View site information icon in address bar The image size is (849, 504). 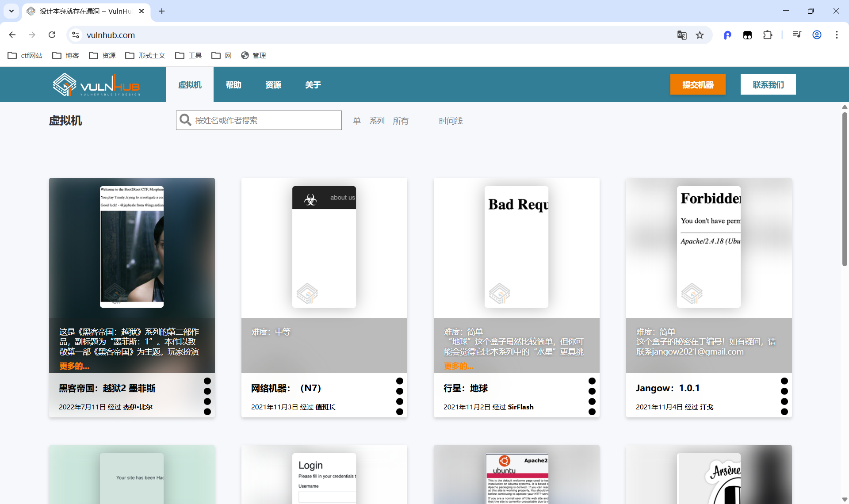point(76,35)
